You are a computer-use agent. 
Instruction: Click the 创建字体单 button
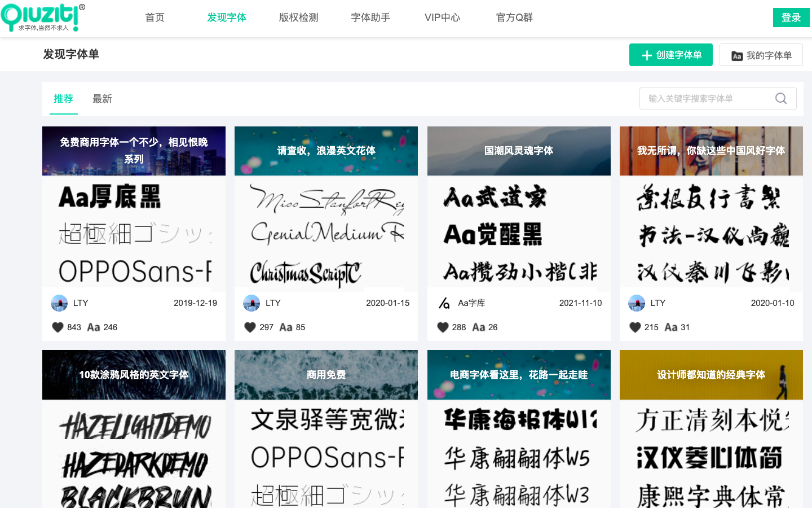click(x=671, y=55)
